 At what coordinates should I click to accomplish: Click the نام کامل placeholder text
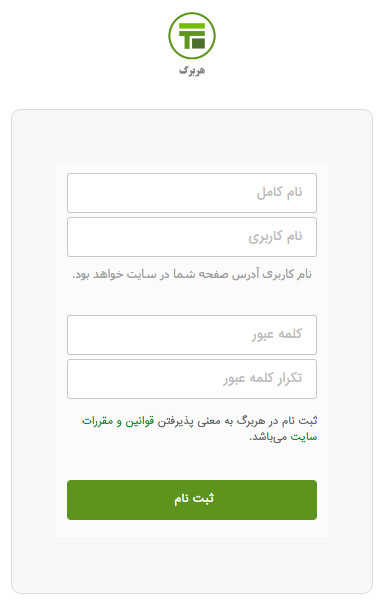point(280,192)
